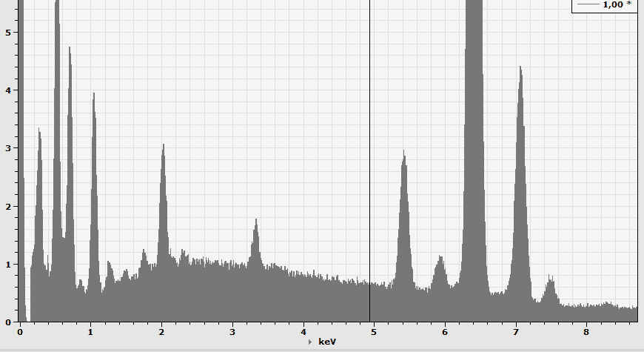Expand the keV axis unit arrow
The height and width of the screenshot is (352, 644).
click(x=310, y=342)
